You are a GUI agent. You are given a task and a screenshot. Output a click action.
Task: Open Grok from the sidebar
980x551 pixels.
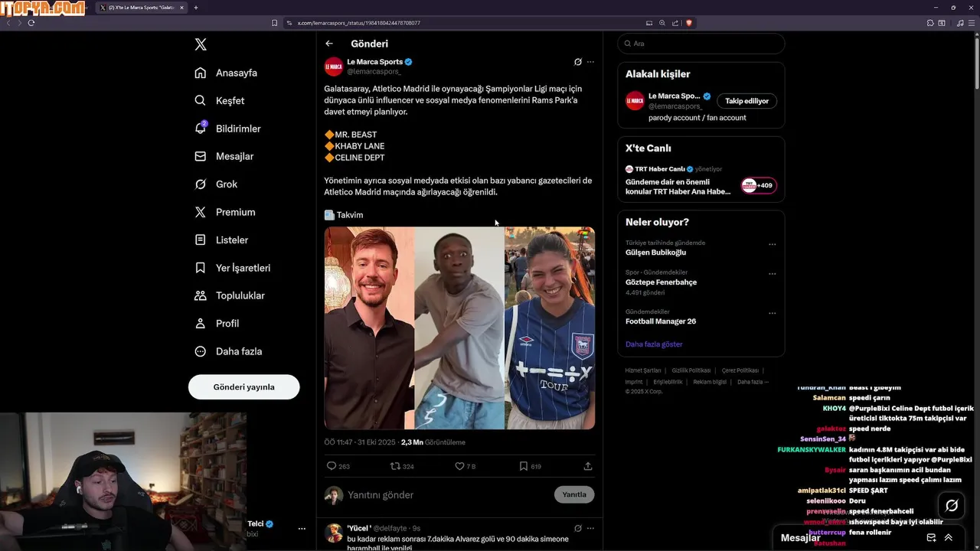click(216, 184)
